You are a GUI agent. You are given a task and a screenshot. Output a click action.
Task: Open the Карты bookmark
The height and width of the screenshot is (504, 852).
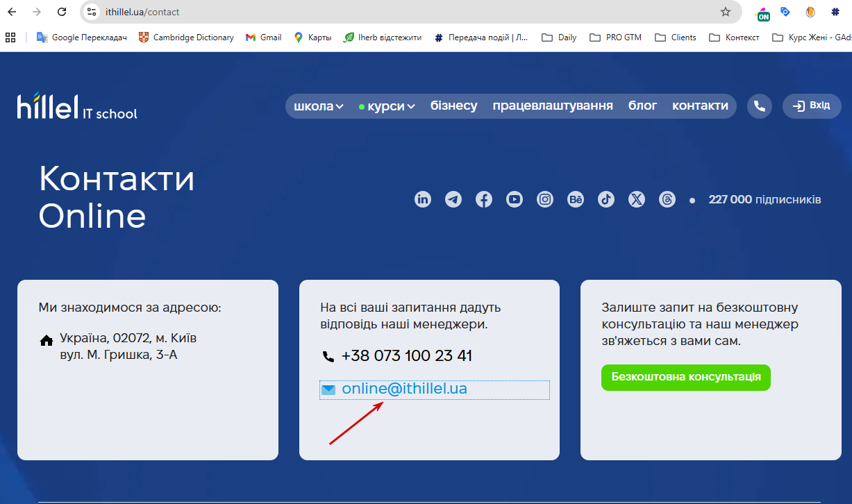(312, 37)
